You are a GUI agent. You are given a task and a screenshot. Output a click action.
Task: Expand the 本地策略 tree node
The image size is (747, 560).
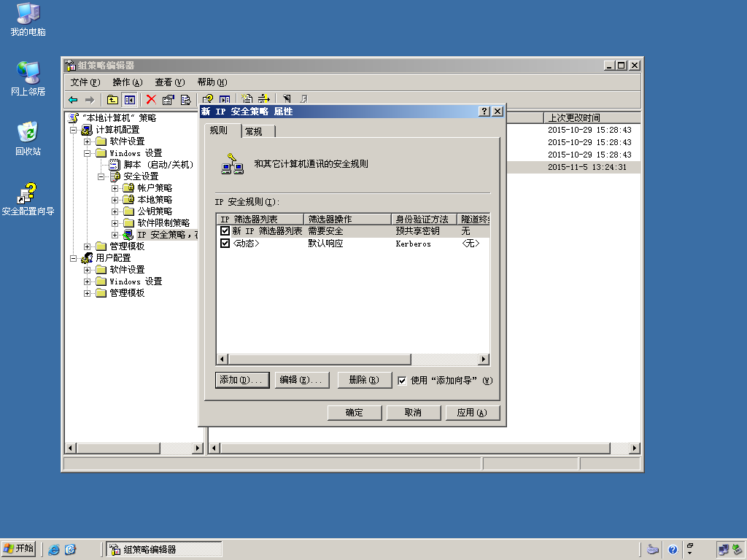pos(115,200)
